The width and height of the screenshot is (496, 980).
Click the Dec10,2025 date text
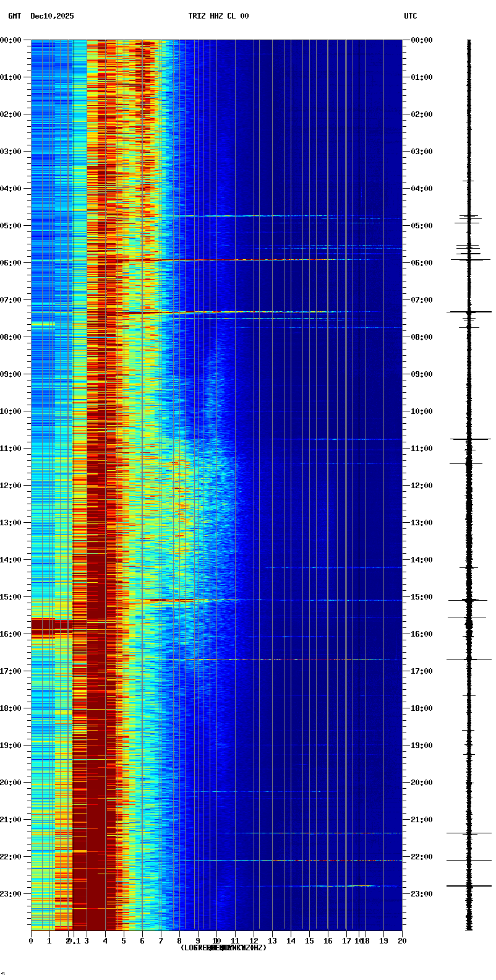coord(52,16)
